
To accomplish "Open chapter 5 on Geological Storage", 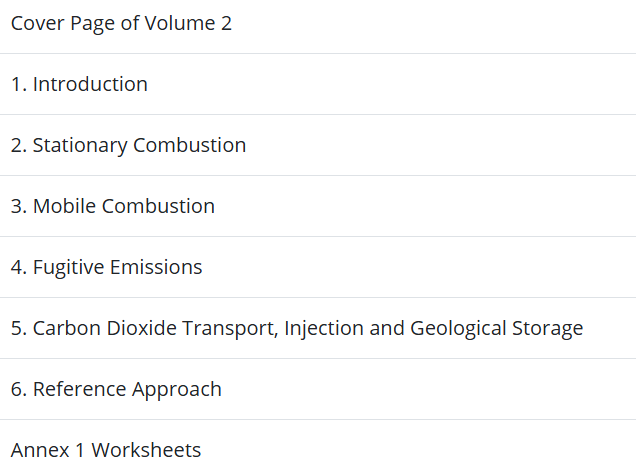I will click(x=296, y=328).
